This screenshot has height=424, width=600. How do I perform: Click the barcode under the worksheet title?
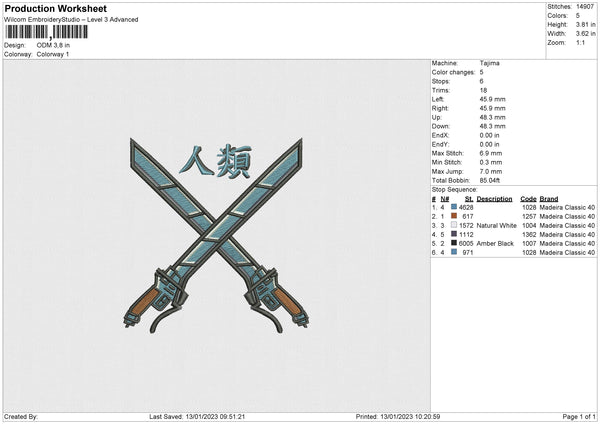(x=47, y=32)
